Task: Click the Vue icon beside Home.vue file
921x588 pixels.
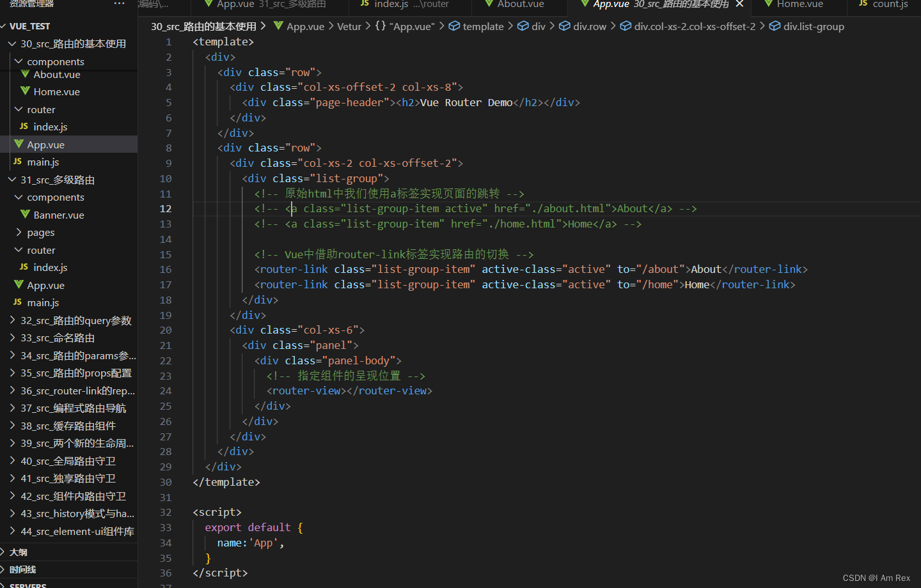Action: 26,91
